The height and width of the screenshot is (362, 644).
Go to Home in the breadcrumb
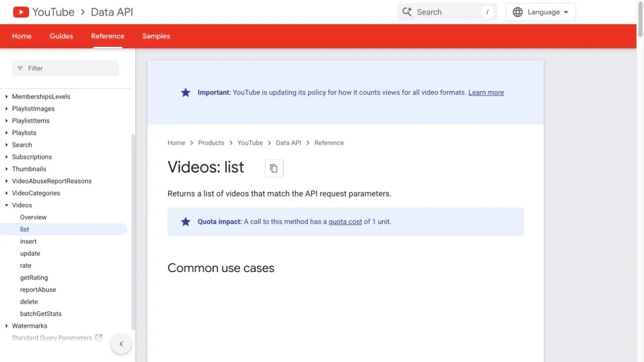click(176, 143)
